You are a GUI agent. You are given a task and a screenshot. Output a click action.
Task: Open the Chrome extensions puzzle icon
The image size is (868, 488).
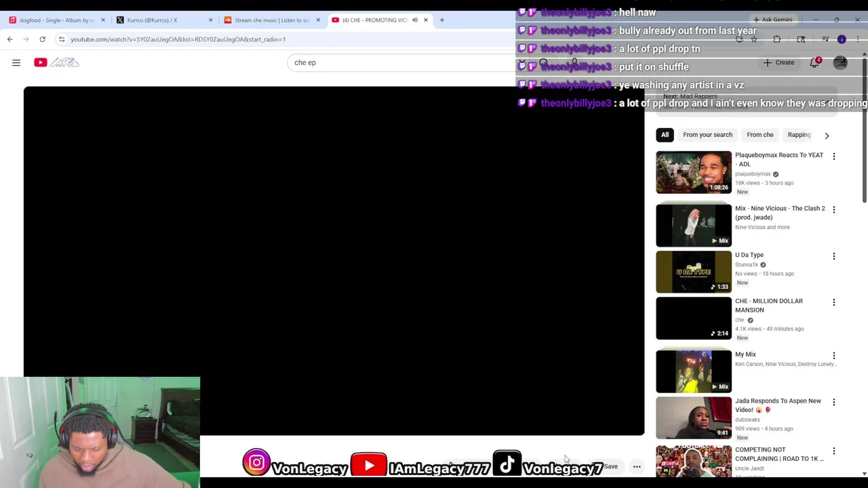777,39
